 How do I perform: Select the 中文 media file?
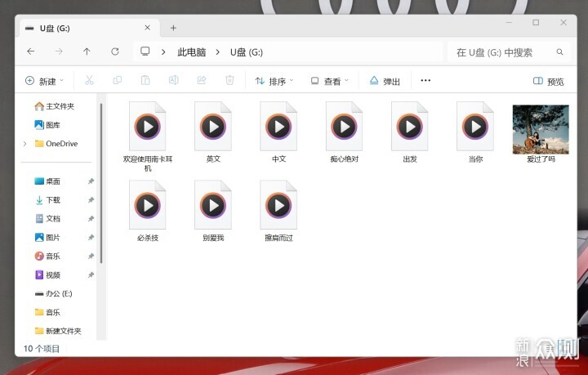click(278, 132)
